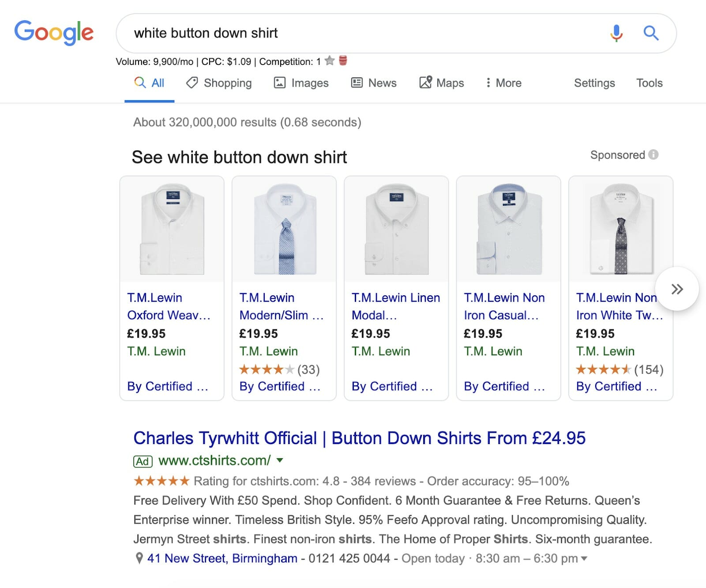706x588 pixels.
Task: Click the microphone voice search icon
Action: [616, 33]
